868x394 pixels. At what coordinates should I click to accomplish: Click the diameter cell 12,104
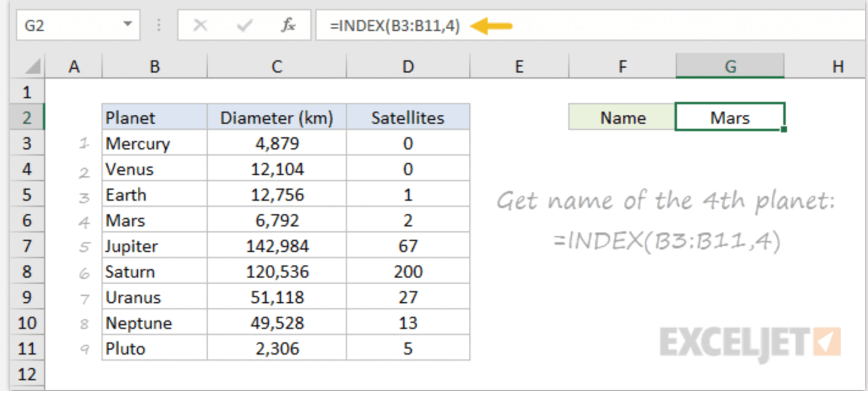[277, 169]
